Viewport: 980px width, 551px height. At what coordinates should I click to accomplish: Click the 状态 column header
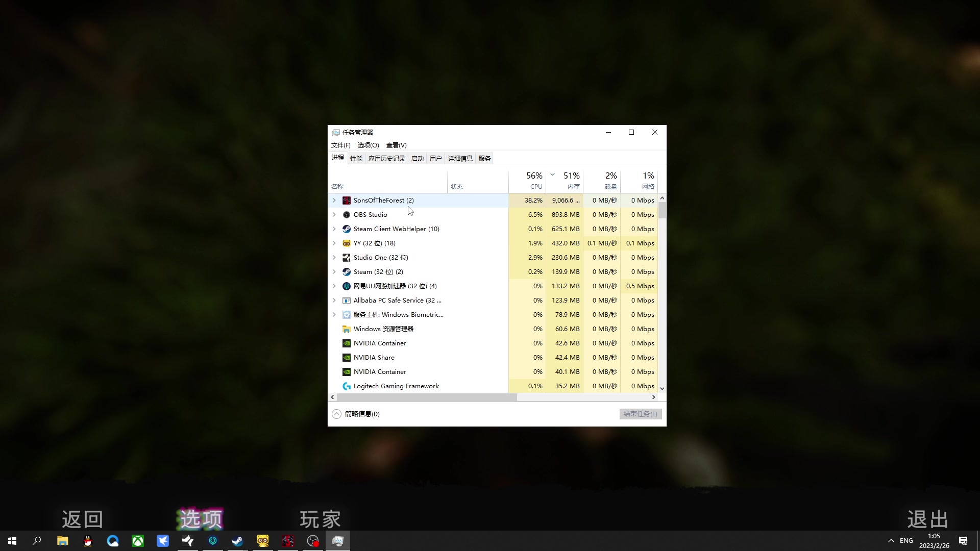click(478, 181)
